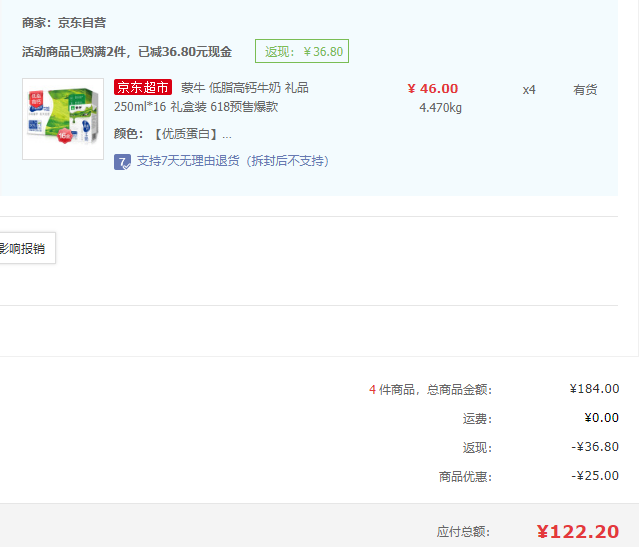Click the 支持7天无理由退货 link

(233, 161)
